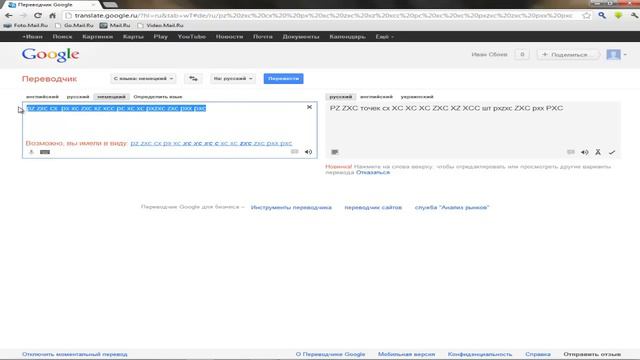This screenshot has width=640, height=360.
Task: Open Картинки in the Google bar
Action: pyautogui.click(x=98, y=37)
